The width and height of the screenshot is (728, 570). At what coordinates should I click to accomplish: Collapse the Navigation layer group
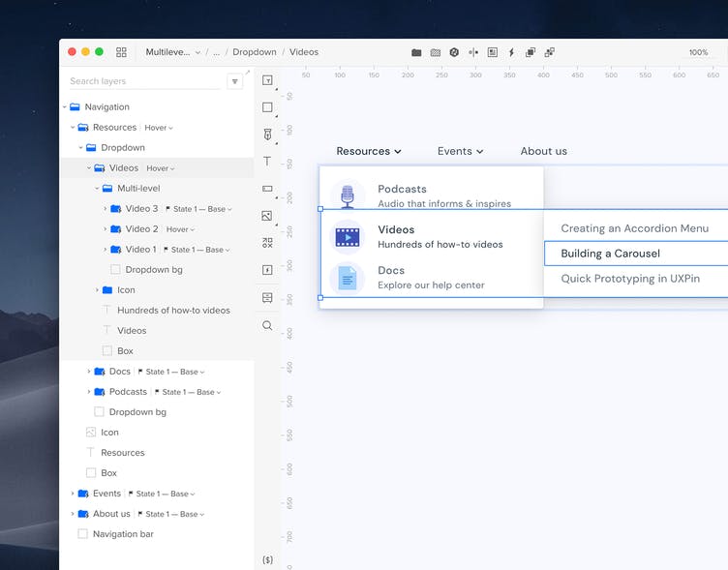click(x=65, y=107)
